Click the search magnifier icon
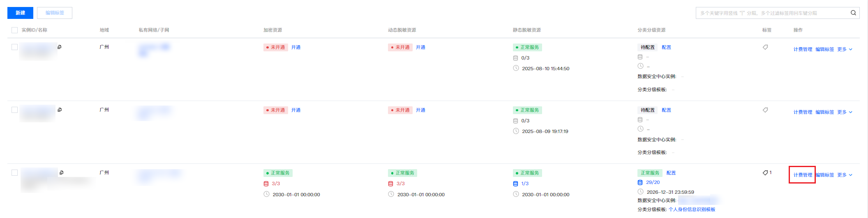The image size is (868, 218). [x=853, y=13]
